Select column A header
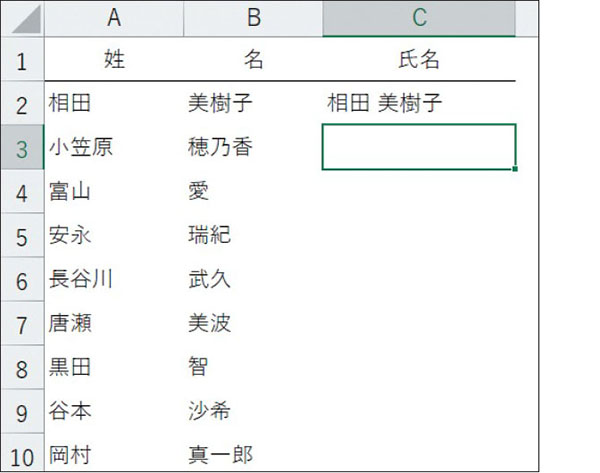This screenshot has width=600, height=473. pyautogui.click(x=114, y=18)
